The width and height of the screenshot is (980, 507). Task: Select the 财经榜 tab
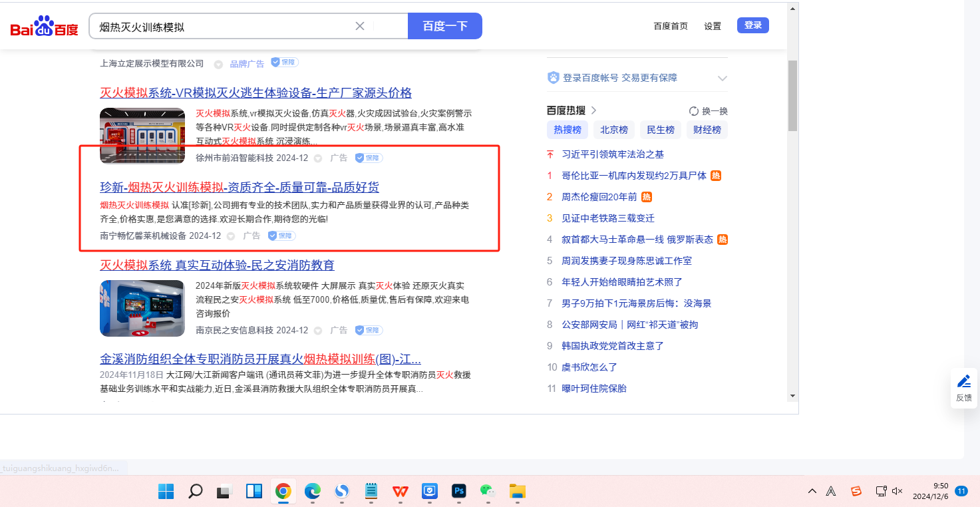tap(707, 130)
